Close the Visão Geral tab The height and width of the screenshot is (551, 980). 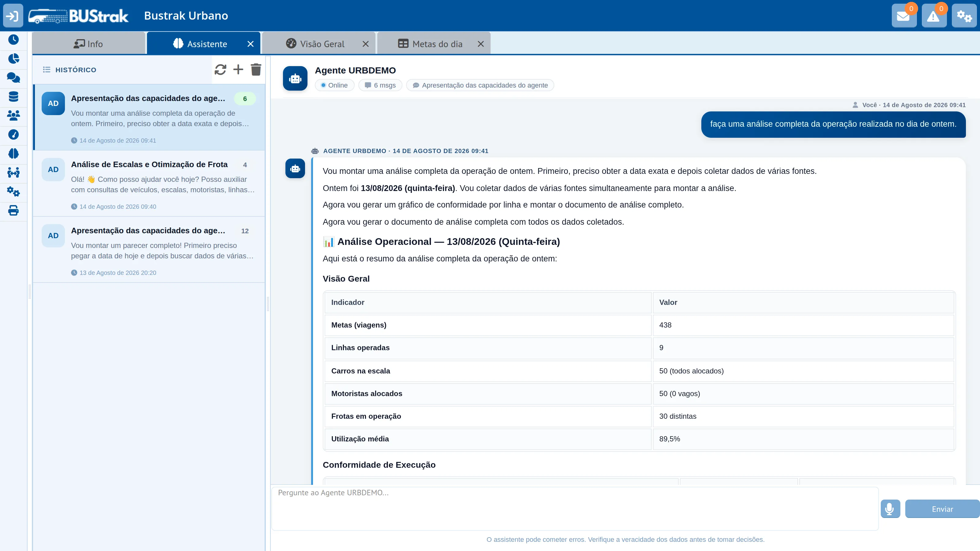pyautogui.click(x=366, y=44)
